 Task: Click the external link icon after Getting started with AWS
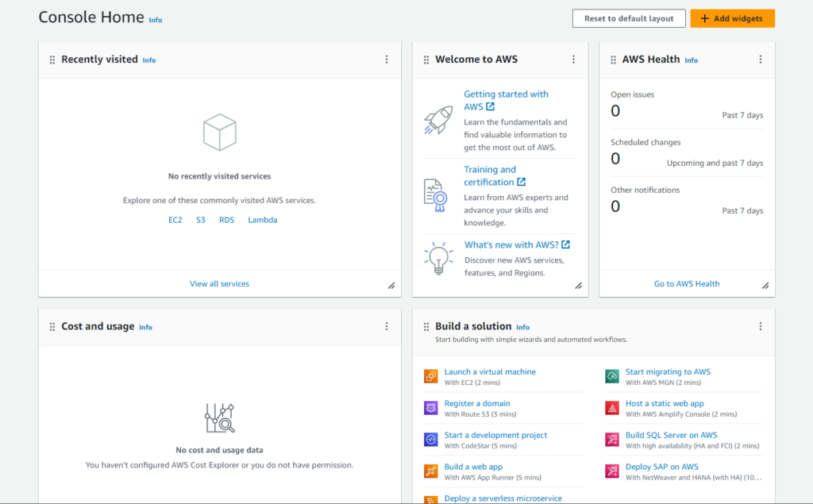490,106
